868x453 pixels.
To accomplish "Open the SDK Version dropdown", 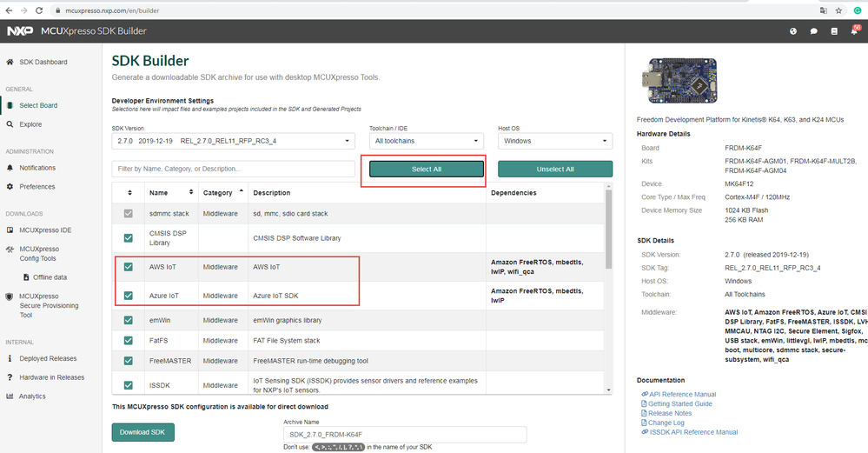I will pyautogui.click(x=233, y=141).
